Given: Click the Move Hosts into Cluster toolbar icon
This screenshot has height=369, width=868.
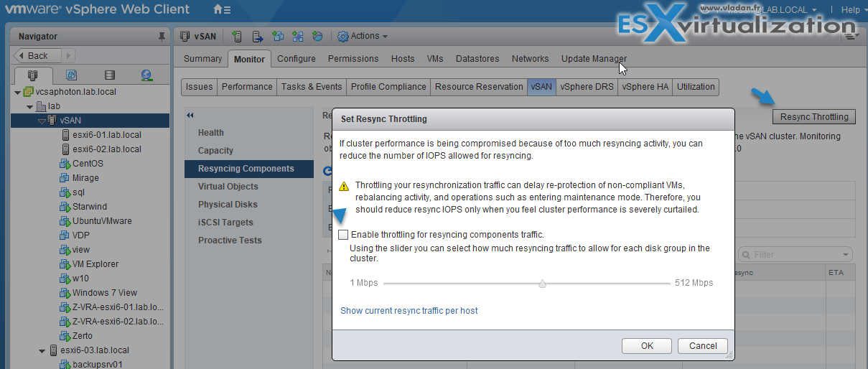Looking at the screenshot, I should pyautogui.click(x=258, y=36).
